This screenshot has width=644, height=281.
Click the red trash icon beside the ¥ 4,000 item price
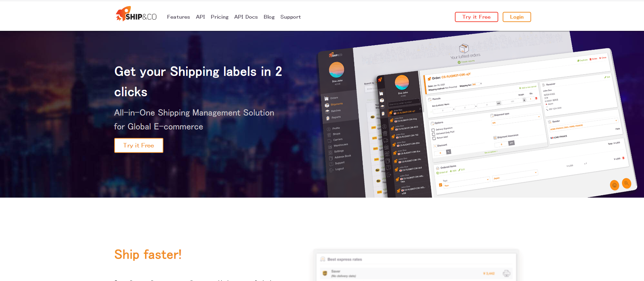coord(623,158)
